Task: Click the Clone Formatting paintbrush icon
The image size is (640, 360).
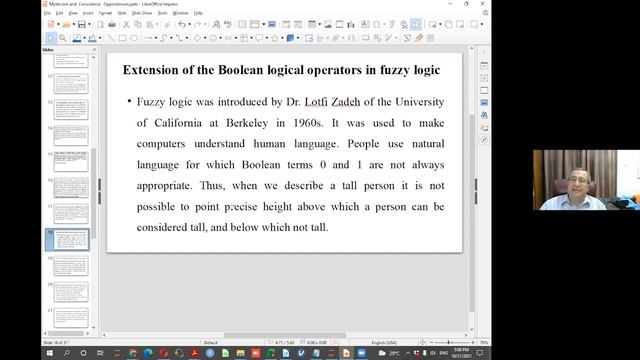Action: (167, 24)
